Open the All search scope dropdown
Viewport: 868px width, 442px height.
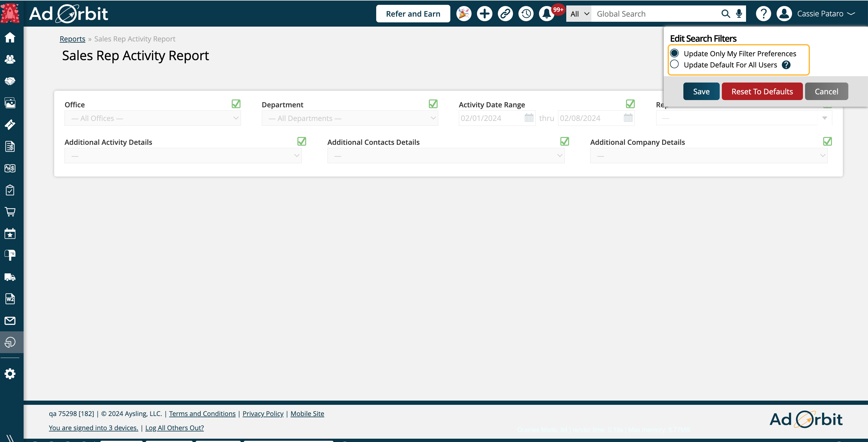(579, 14)
